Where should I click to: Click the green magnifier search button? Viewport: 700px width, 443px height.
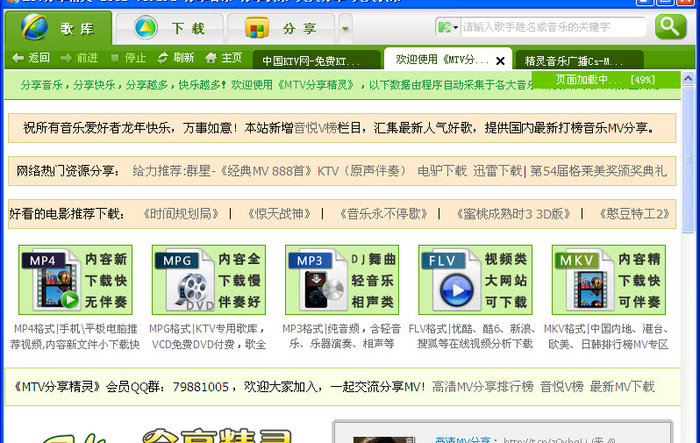pyautogui.click(x=670, y=27)
